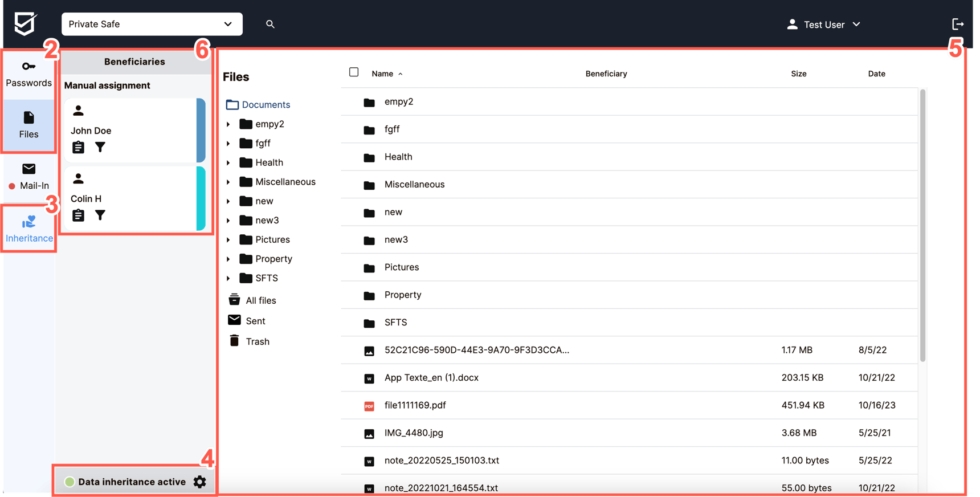Expand the empy2 folder in tree
This screenshot has height=497, width=980.
point(228,124)
